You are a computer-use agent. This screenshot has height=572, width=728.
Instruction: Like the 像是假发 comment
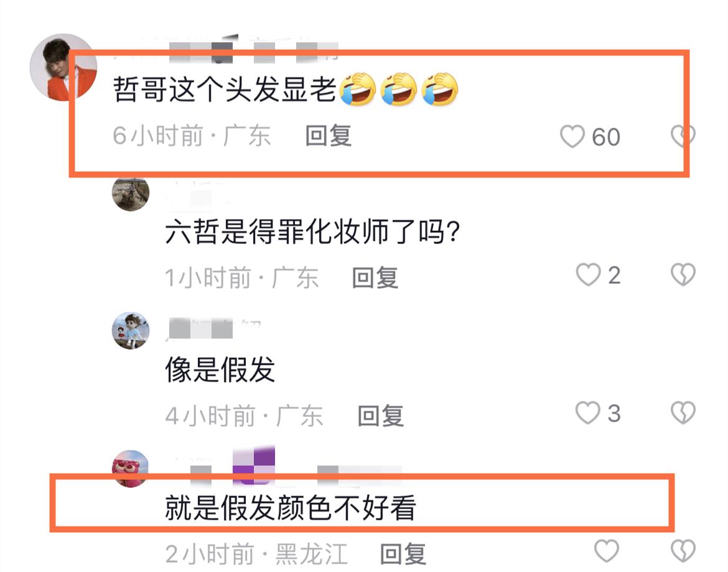588,413
